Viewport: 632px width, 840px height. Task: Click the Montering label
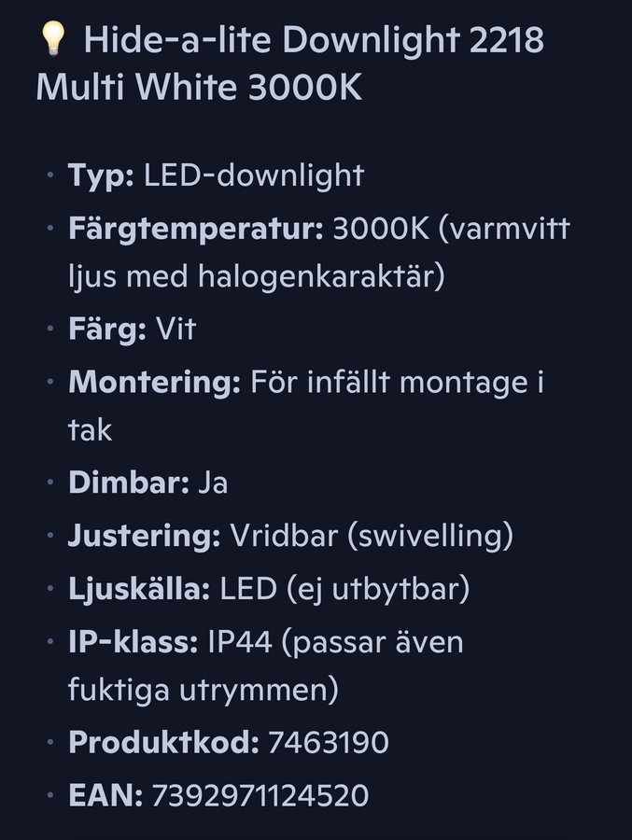point(154,383)
